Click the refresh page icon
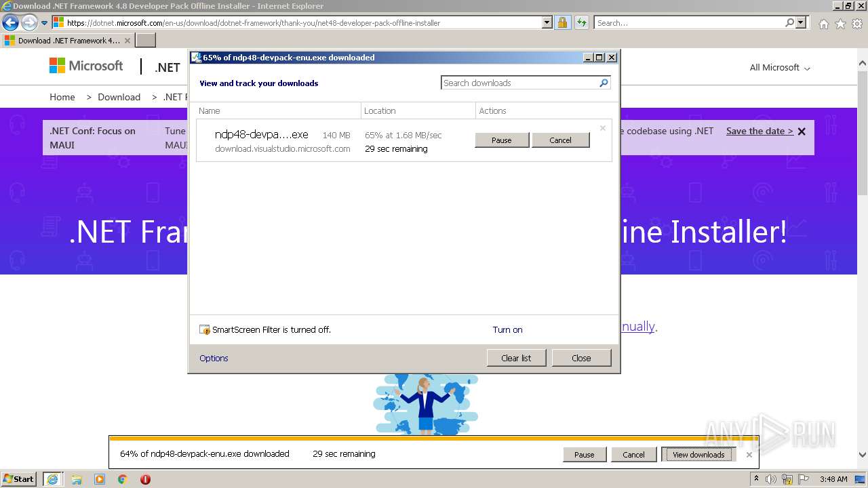868x488 pixels. coord(581,22)
